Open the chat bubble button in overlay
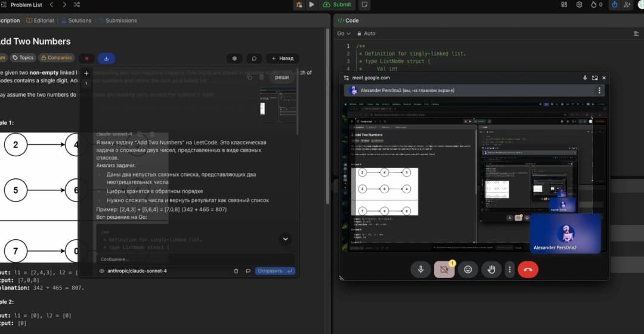 tap(254, 58)
